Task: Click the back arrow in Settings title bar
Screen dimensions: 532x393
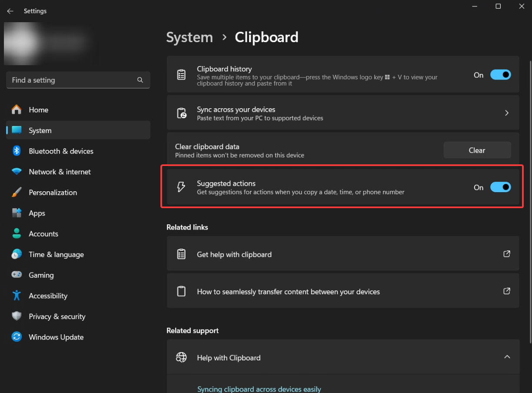Action: pos(10,11)
